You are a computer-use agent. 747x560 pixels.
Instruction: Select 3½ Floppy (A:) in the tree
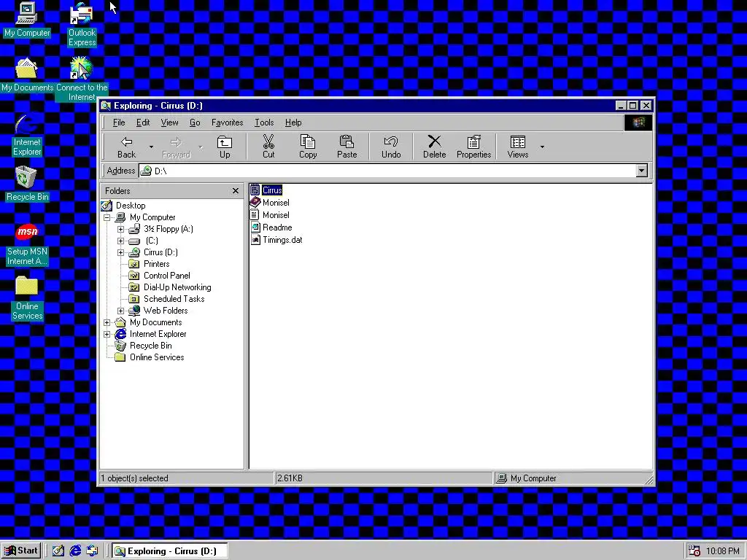(x=169, y=229)
